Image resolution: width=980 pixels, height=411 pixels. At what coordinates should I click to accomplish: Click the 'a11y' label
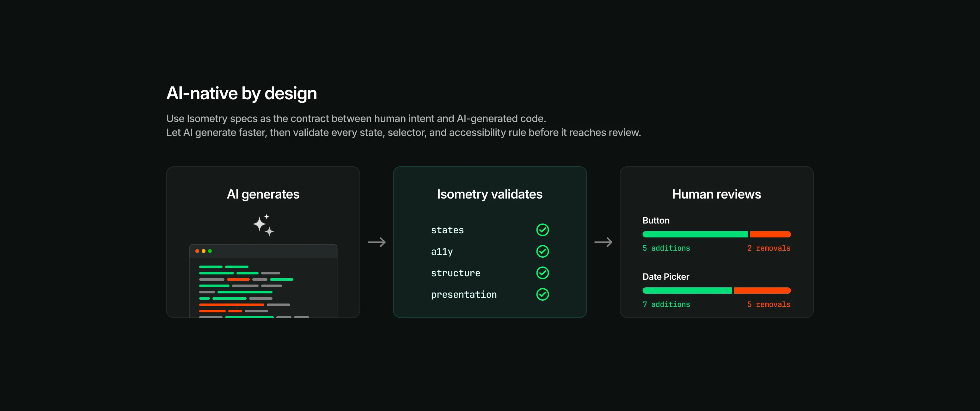click(442, 252)
